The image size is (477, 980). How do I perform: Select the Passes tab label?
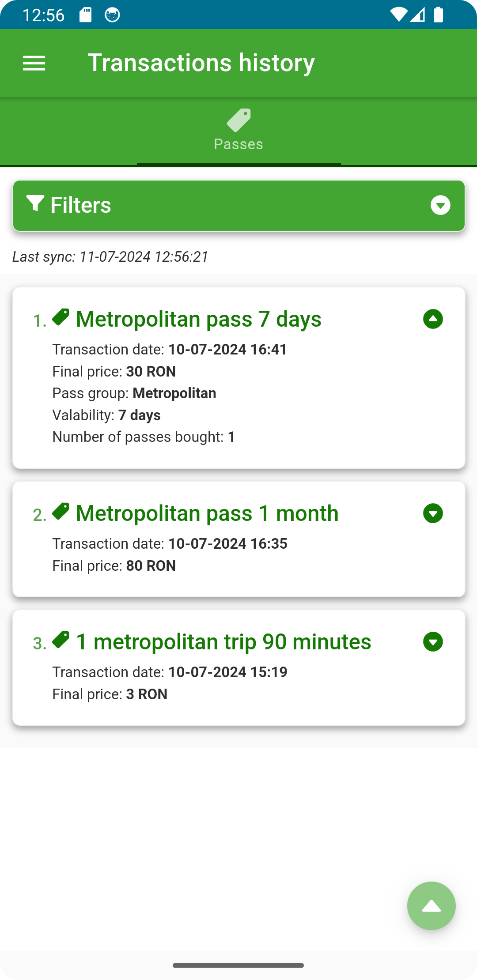[238, 144]
